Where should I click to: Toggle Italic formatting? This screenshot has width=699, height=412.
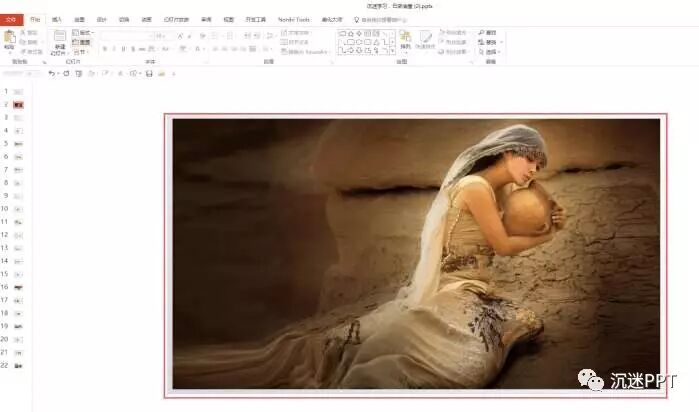pyautogui.click(x=114, y=49)
